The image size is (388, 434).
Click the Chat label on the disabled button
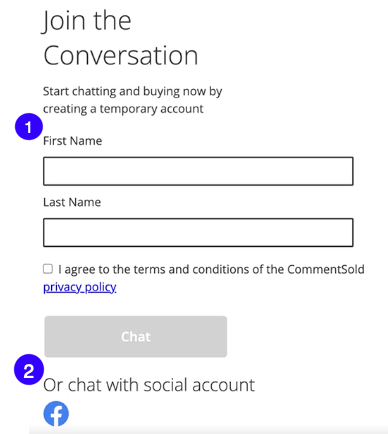(x=136, y=337)
